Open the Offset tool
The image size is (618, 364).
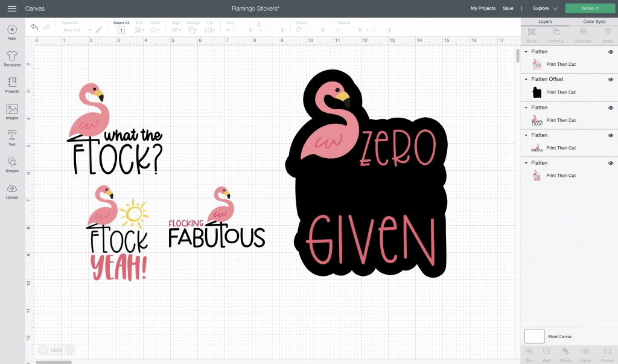click(154, 30)
